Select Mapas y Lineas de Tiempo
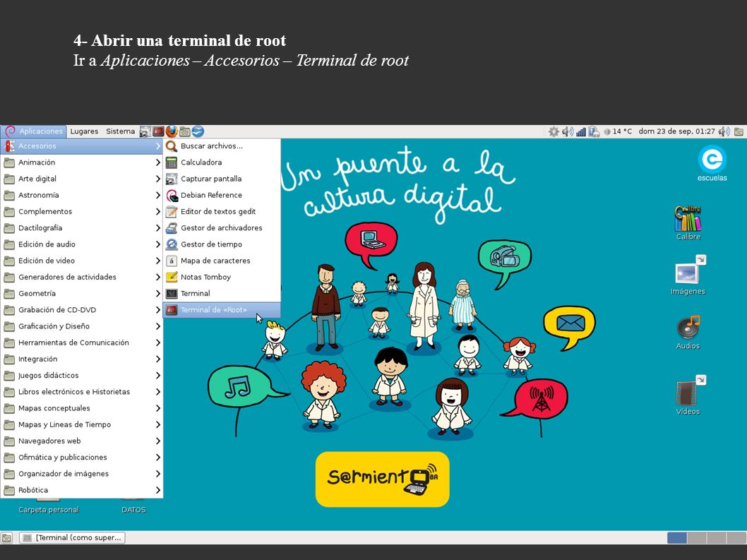Image resolution: width=747 pixels, height=560 pixels. coord(82,424)
